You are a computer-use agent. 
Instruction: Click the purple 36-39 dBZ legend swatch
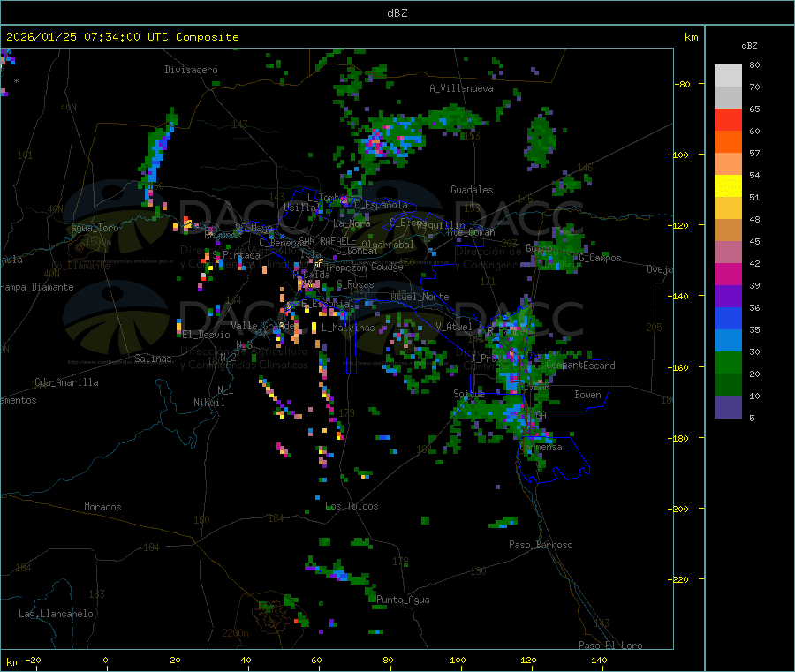point(728,297)
